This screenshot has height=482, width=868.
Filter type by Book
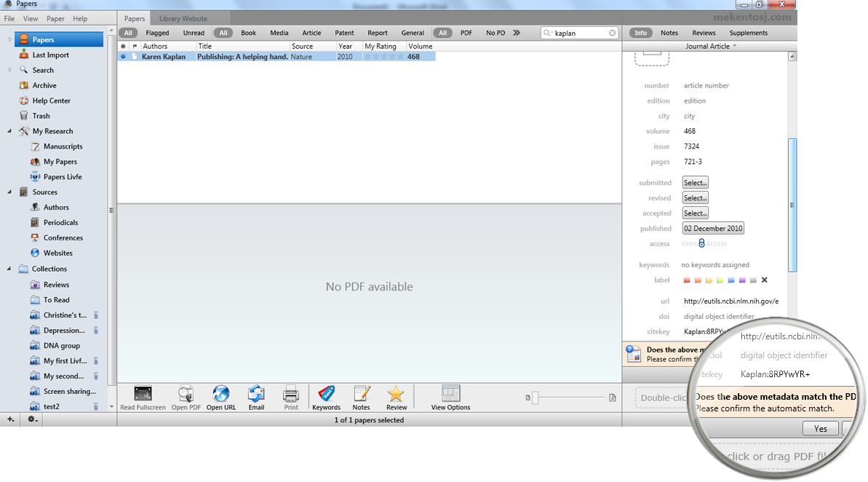[x=249, y=33]
